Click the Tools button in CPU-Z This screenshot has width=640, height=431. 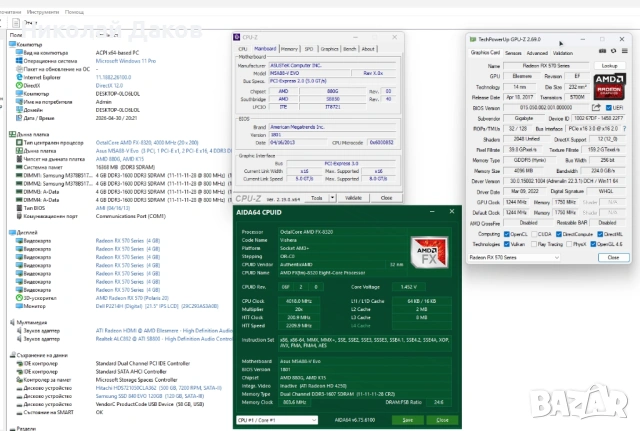pyautogui.click(x=317, y=198)
